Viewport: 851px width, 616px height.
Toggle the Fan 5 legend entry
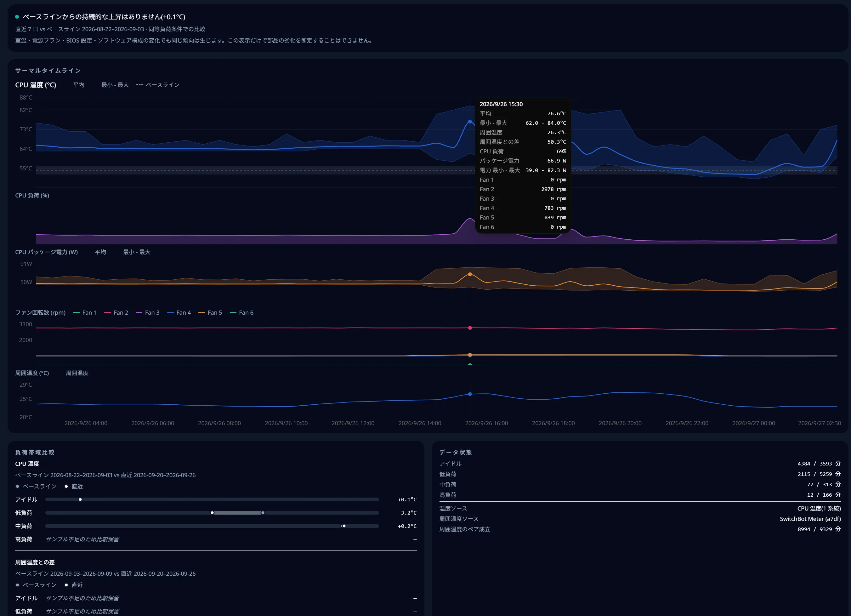(210, 313)
